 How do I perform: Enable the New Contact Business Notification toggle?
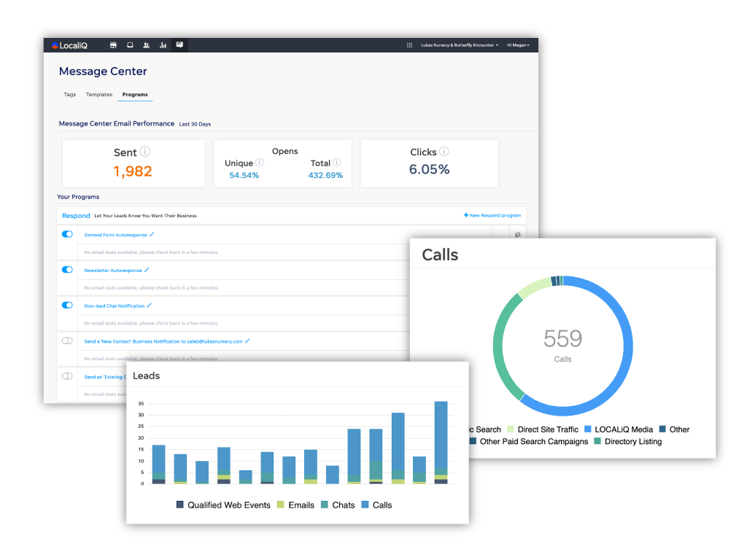click(66, 341)
